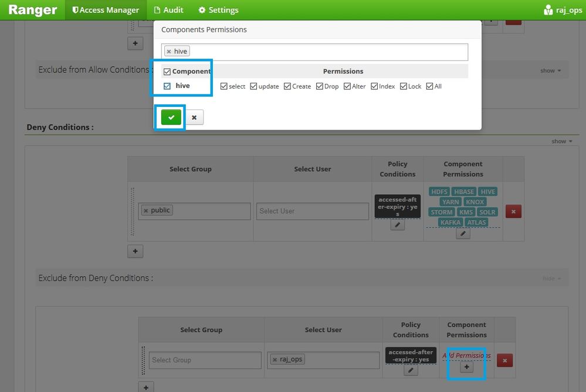The height and width of the screenshot is (392, 586).
Task: Click the Ranger logo
Action: point(32,10)
